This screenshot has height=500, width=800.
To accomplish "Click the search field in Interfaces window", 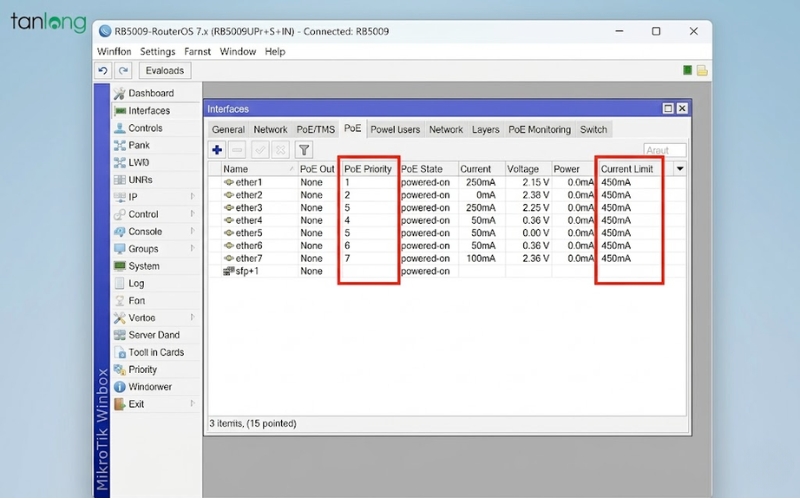I will coord(664,150).
